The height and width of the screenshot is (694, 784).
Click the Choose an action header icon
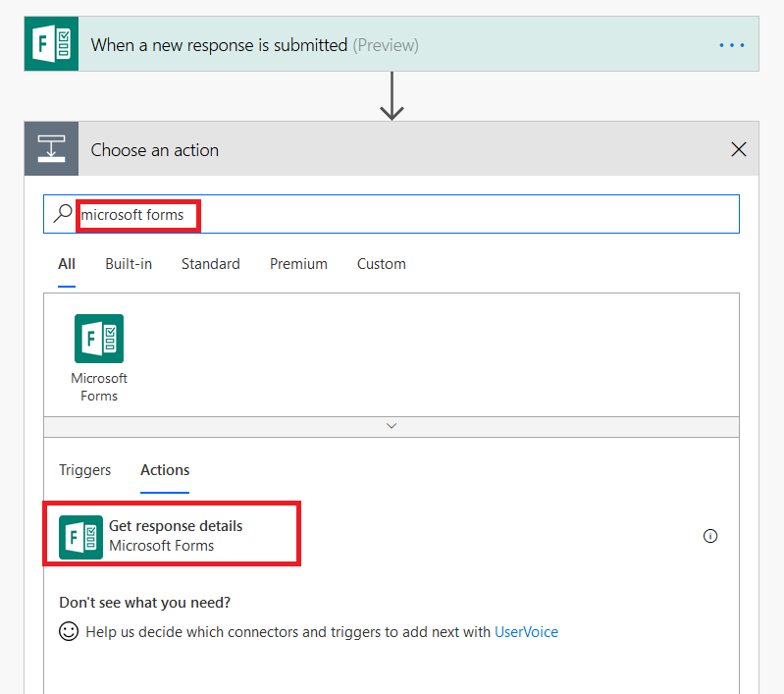(51, 149)
